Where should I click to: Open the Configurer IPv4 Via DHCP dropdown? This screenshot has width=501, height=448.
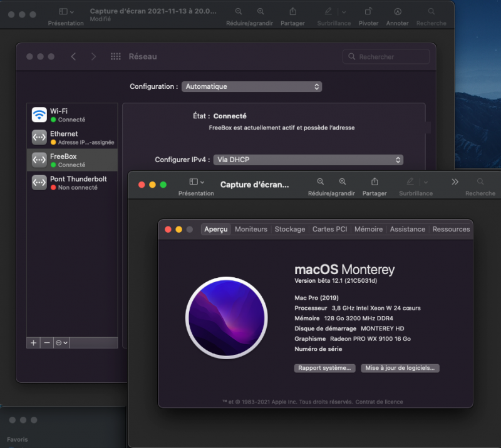click(308, 160)
